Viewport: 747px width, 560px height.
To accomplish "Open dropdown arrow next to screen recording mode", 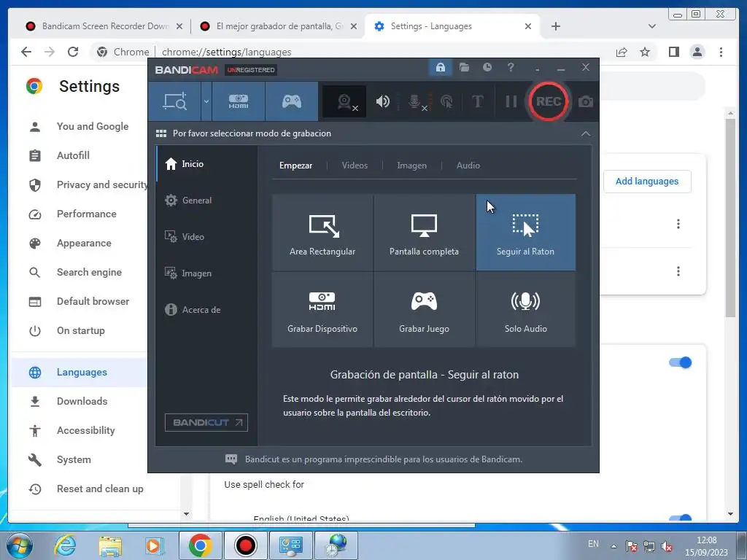I will [x=206, y=101].
